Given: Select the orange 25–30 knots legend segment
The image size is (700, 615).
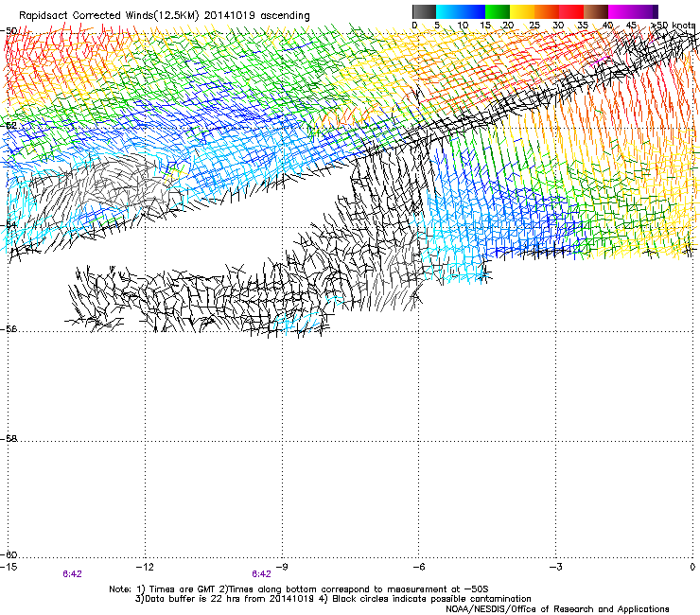Looking at the screenshot, I should point(547,11).
